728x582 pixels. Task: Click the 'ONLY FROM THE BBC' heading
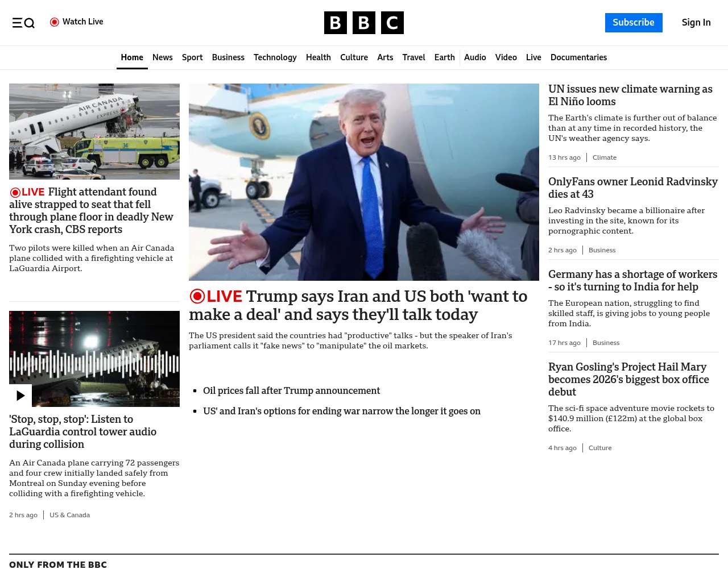click(x=58, y=564)
